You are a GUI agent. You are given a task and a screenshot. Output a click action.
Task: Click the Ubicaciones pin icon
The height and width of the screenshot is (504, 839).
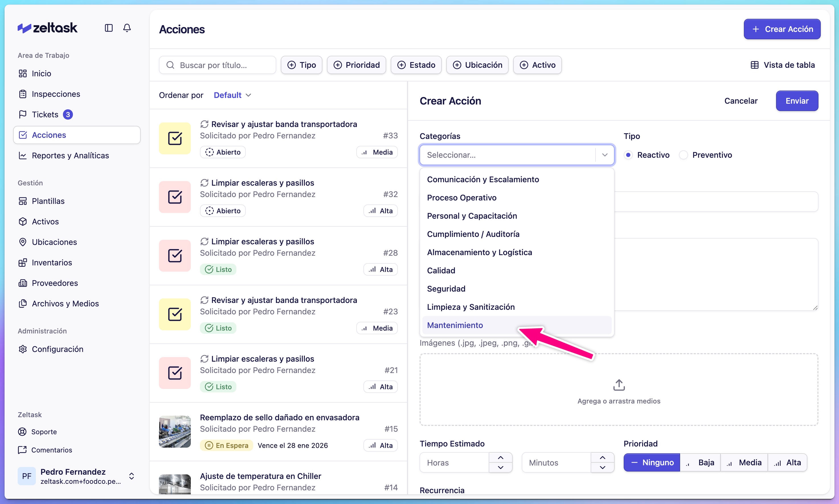coord(22,242)
